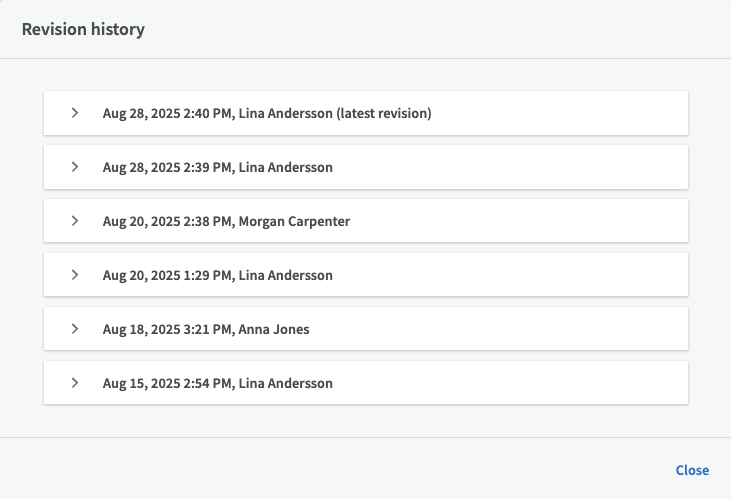The image size is (731, 499).
Task: Select the Aug 20, 2025 2:38 PM date text
Action: [167, 221]
